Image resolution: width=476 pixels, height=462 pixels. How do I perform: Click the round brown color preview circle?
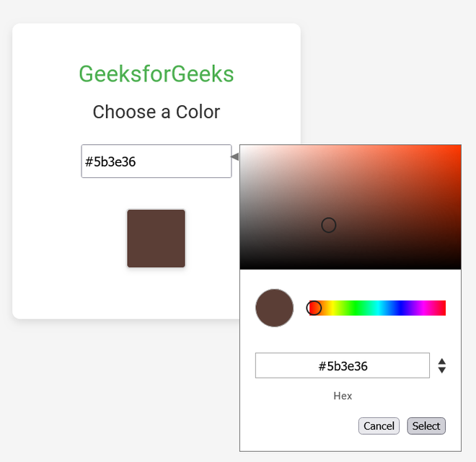click(x=275, y=308)
